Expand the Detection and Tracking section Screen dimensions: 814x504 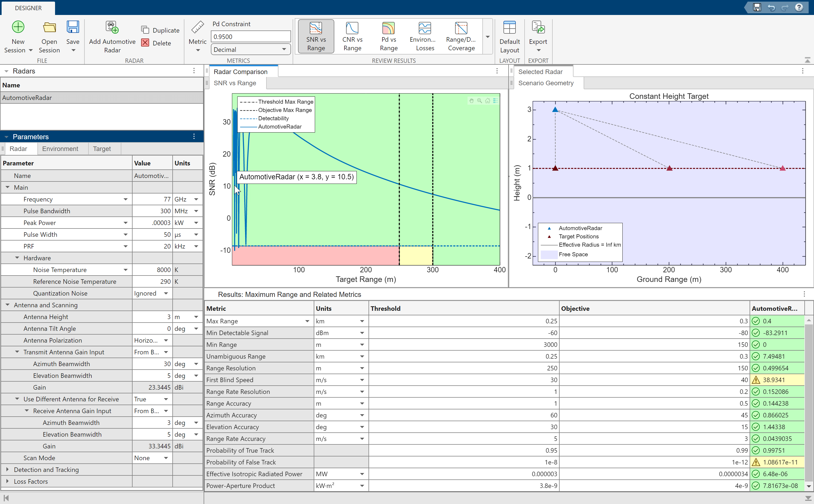click(6, 469)
